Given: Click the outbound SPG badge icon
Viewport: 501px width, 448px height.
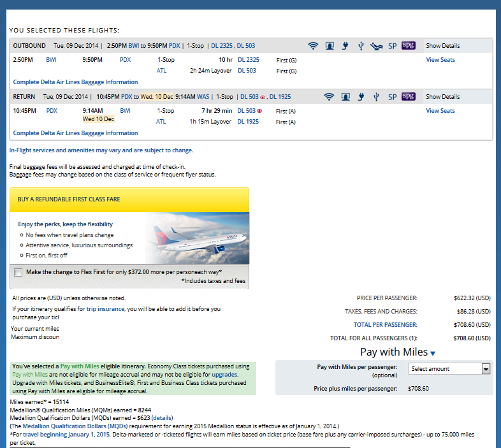Looking at the screenshot, I should point(409,45).
